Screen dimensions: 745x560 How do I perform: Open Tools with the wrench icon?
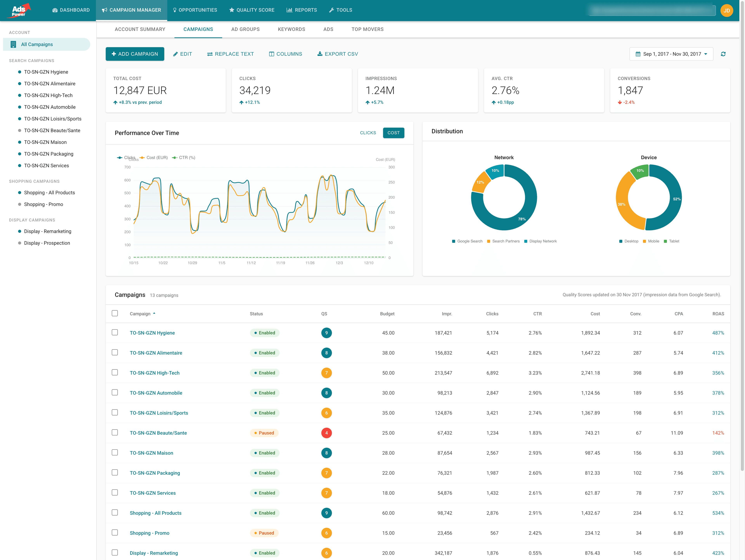click(x=332, y=10)
